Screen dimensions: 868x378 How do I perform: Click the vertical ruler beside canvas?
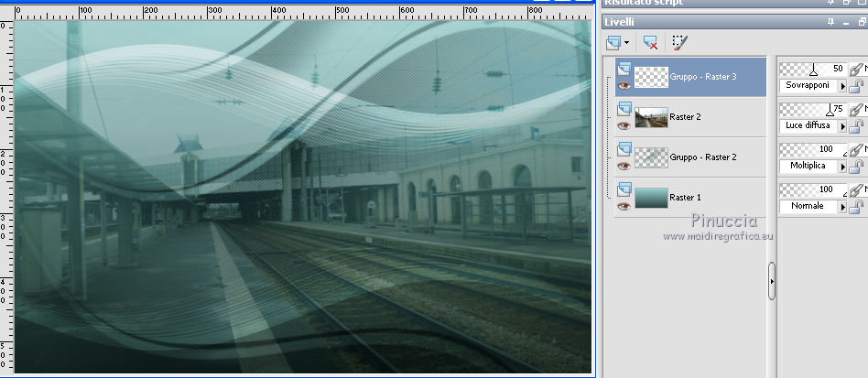[x=6, y=197]
